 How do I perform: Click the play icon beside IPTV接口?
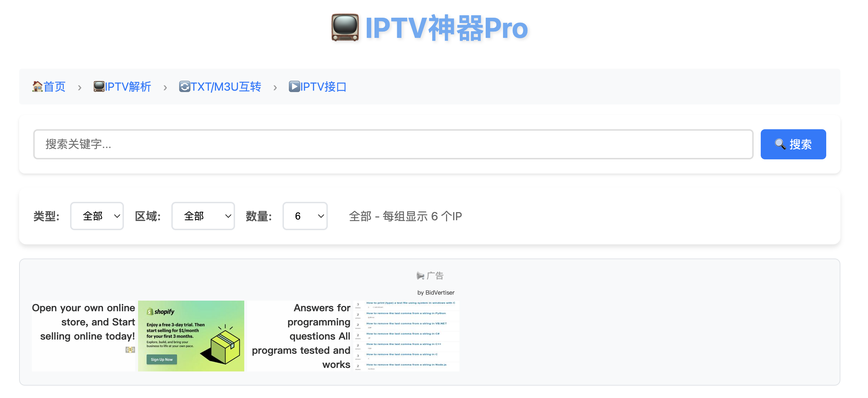[x=294, y=86]
